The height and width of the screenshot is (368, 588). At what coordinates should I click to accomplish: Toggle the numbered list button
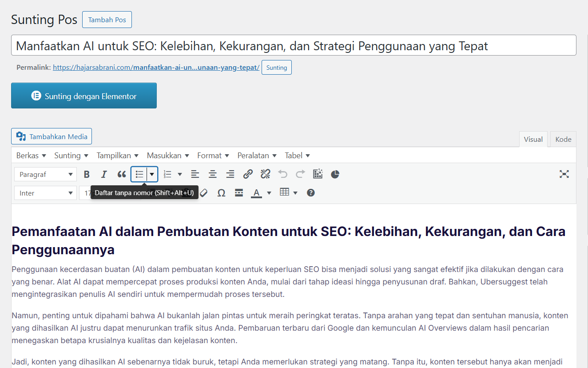167,174
